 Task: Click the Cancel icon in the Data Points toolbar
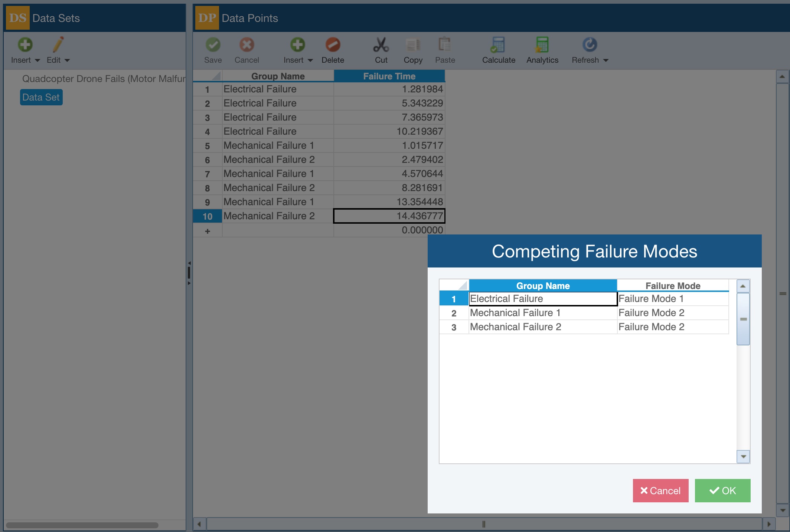click(x=247, y=45)
